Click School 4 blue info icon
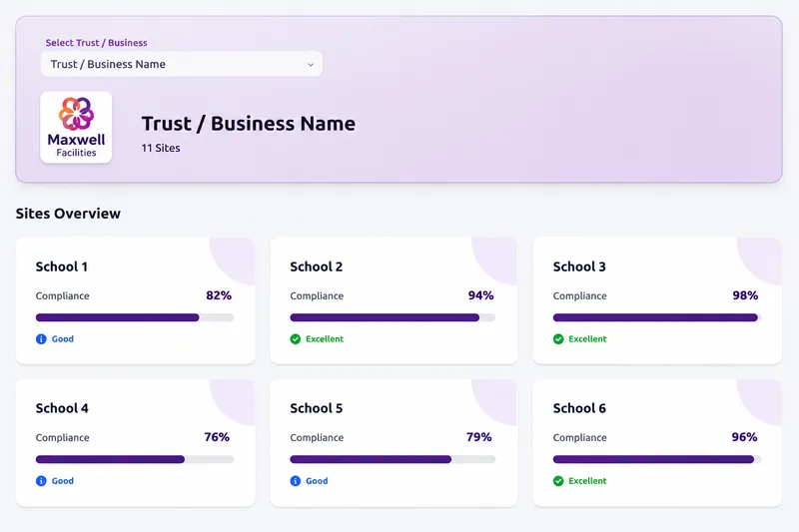Screen dimensions: 799x532 (41, 481)
